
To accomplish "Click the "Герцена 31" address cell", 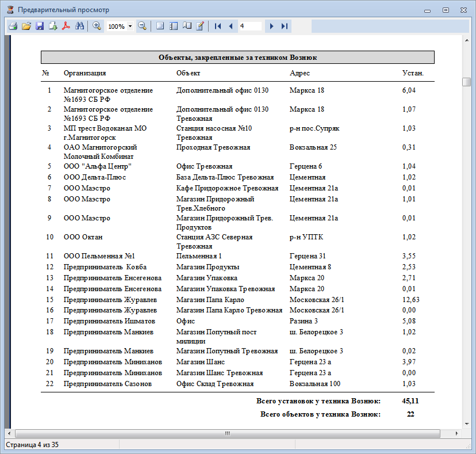I will 308,256.
